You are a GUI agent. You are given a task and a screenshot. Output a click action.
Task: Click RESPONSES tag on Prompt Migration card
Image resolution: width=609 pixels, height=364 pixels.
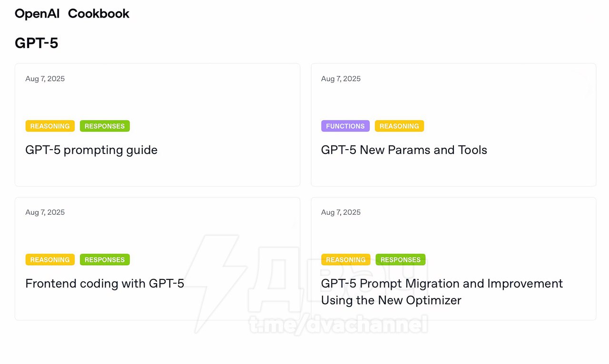point(400,259)
